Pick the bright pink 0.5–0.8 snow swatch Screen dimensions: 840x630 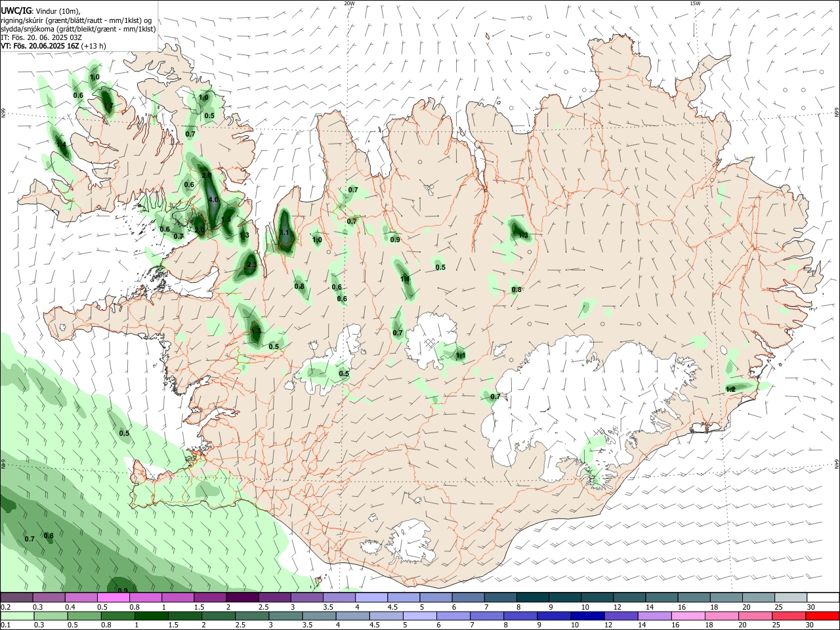[x=114, y=598]
